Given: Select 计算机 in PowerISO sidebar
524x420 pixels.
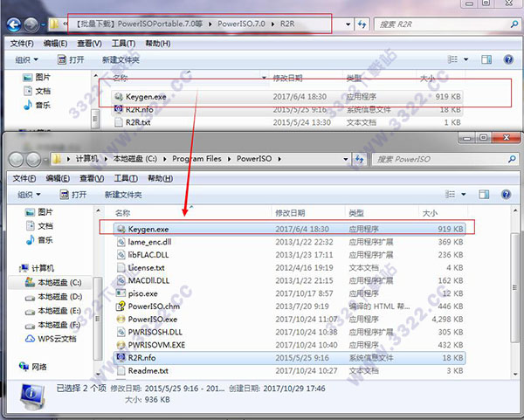Looking at the screenshot, I should click(37, 268).
